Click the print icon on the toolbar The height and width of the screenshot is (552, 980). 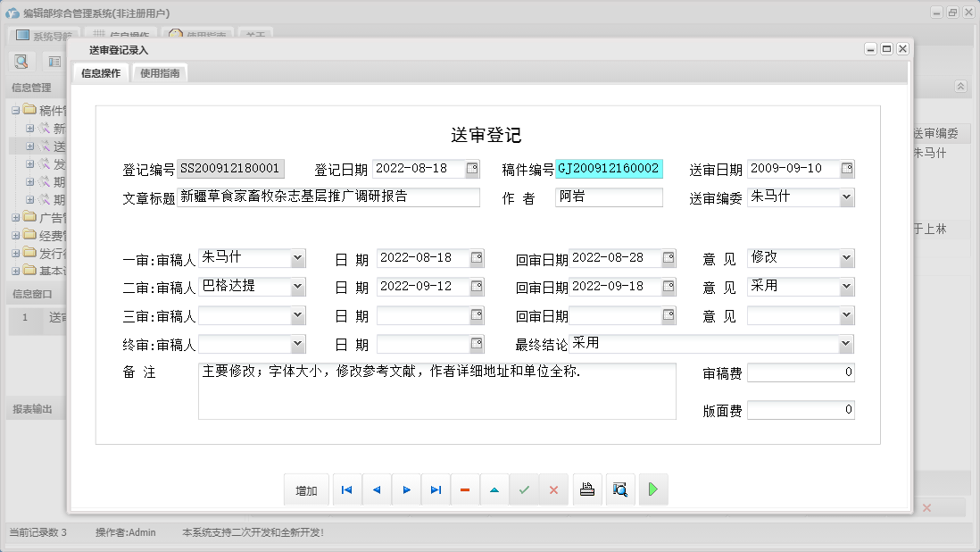click(x=586, y=489)
